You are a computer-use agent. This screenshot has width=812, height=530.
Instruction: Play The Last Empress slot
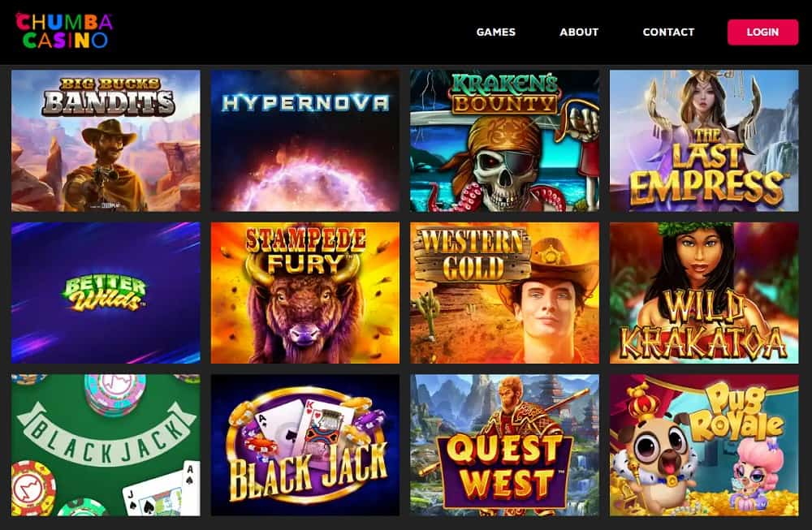point(704,140)
